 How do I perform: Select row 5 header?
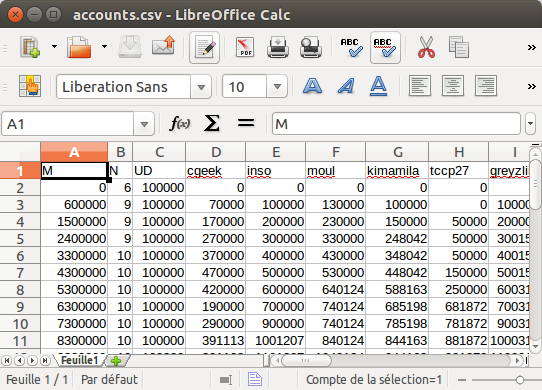coord(20,239)
